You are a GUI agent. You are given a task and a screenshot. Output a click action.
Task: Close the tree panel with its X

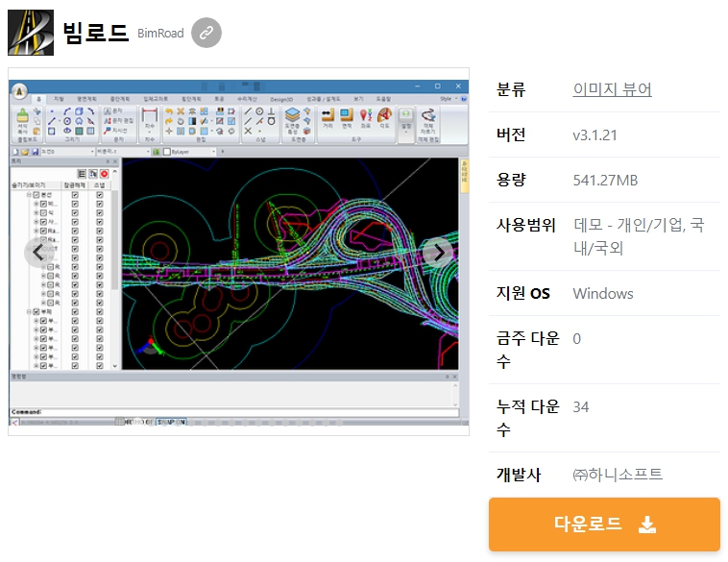coord(115,161)
